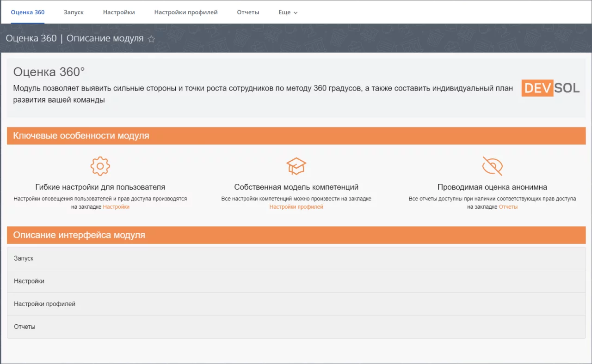Follow the orange "Настройки" link in description
Screen dimensions: 592x364
point(116,207)
